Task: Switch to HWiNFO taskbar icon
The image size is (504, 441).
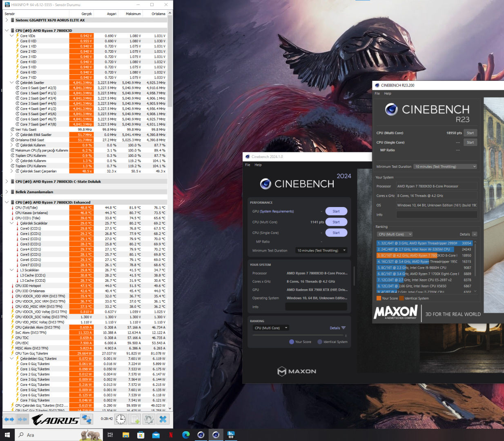Action: coord(231,435)
